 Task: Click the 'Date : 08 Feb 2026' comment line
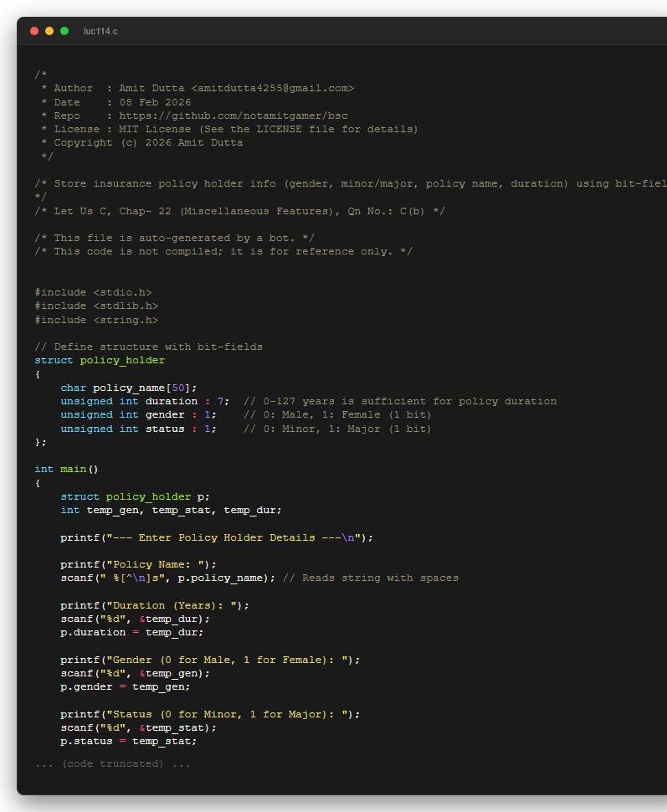116,102
